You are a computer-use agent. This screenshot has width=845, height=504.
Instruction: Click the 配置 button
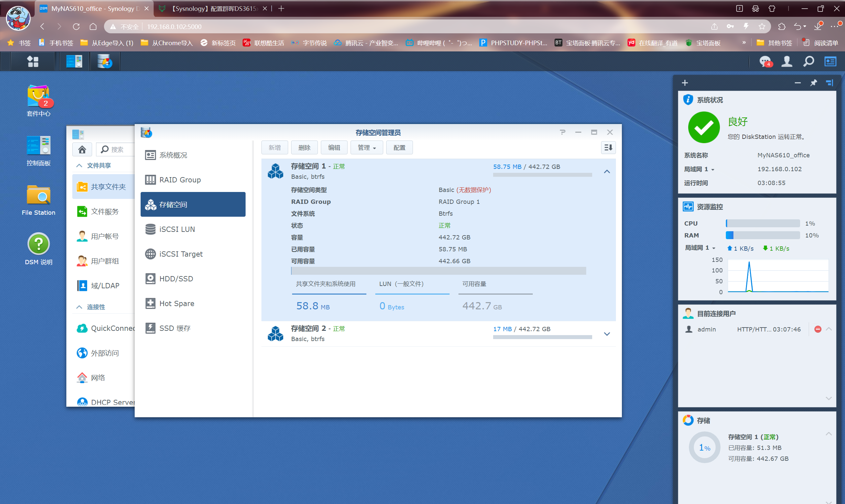point(399,147)
